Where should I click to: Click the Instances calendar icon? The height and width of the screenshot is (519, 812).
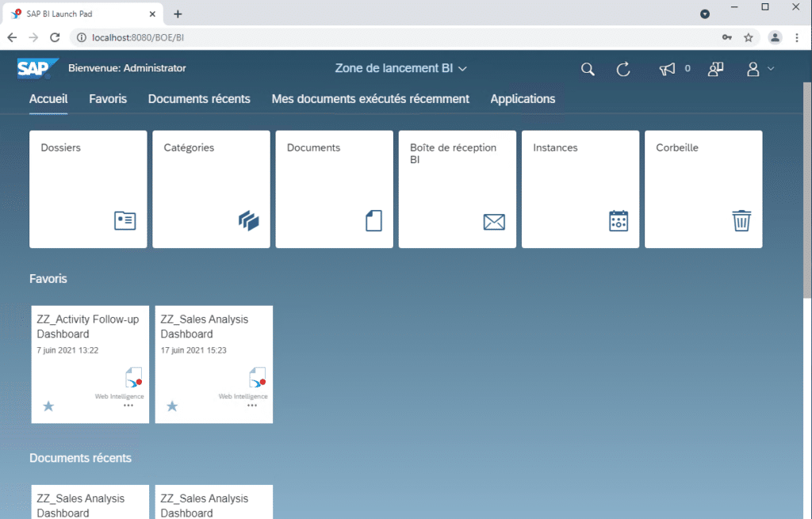tap(619, 221)
